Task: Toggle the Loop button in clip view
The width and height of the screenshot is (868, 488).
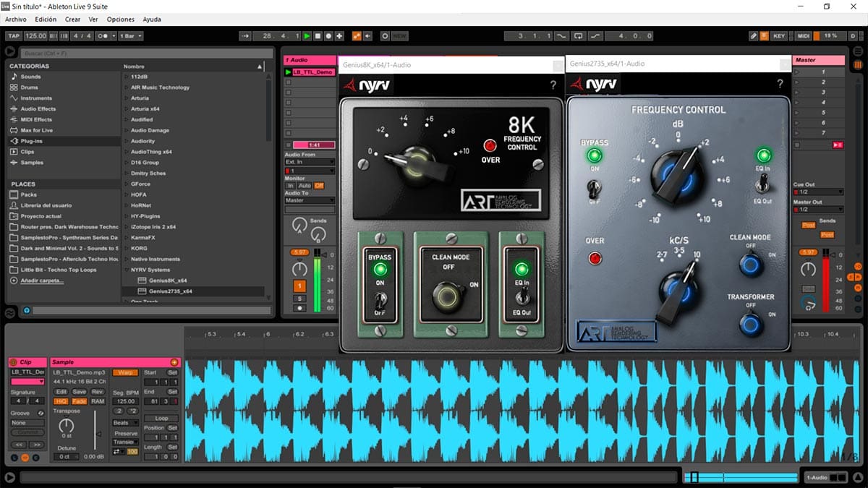Action: pos(161,418)
